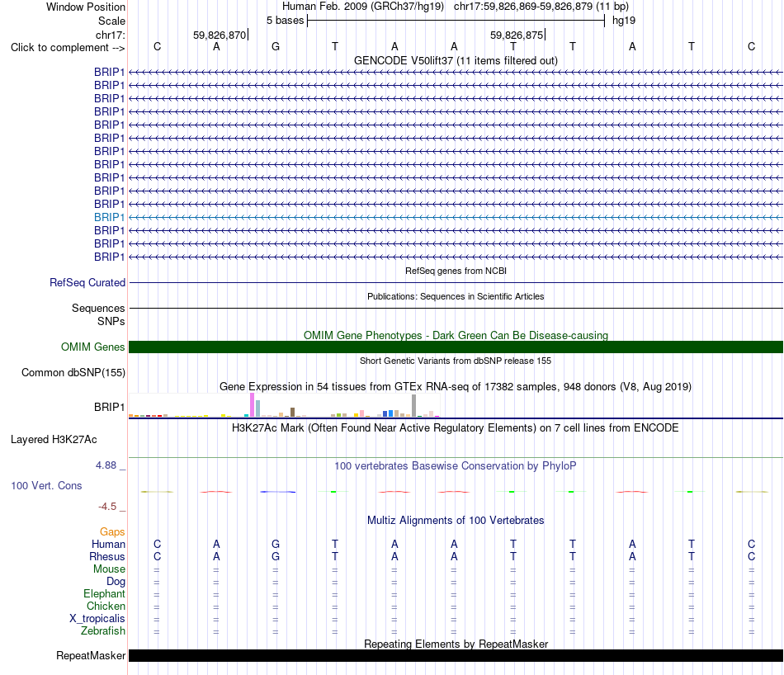The image size is (784, 675).
Task: Click the Sequences track label
Action: coord(98,308)
